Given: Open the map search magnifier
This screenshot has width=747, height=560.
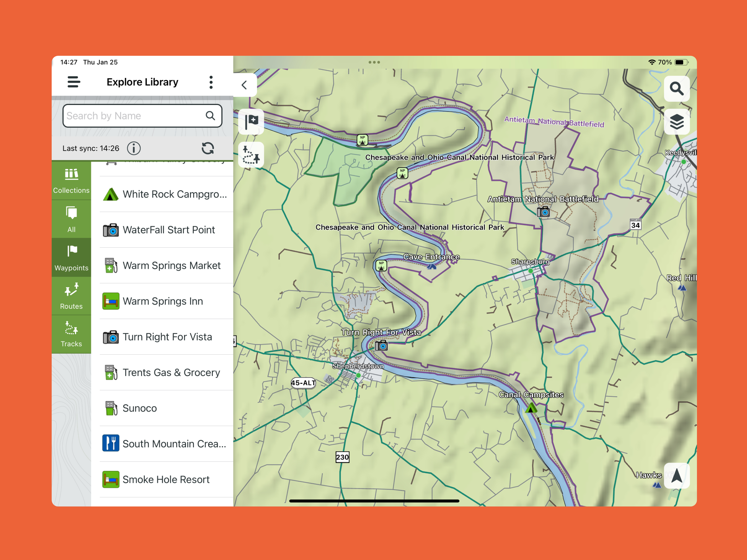Looking at the screenshot, I should 676,89.
